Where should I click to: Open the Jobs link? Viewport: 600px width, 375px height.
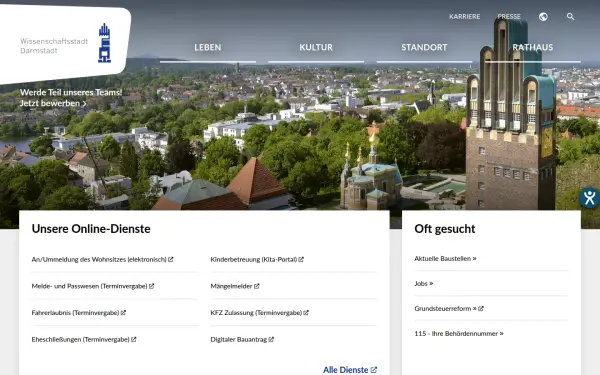tap(424, 284)
